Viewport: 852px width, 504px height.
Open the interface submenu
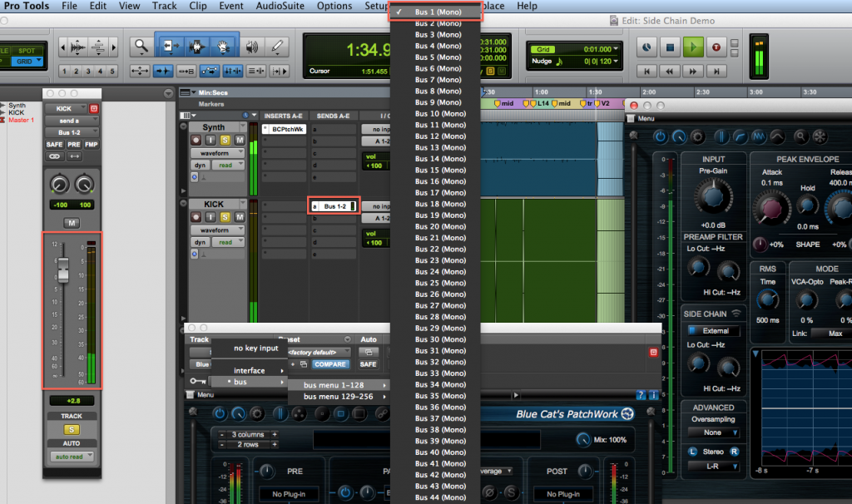250,370
